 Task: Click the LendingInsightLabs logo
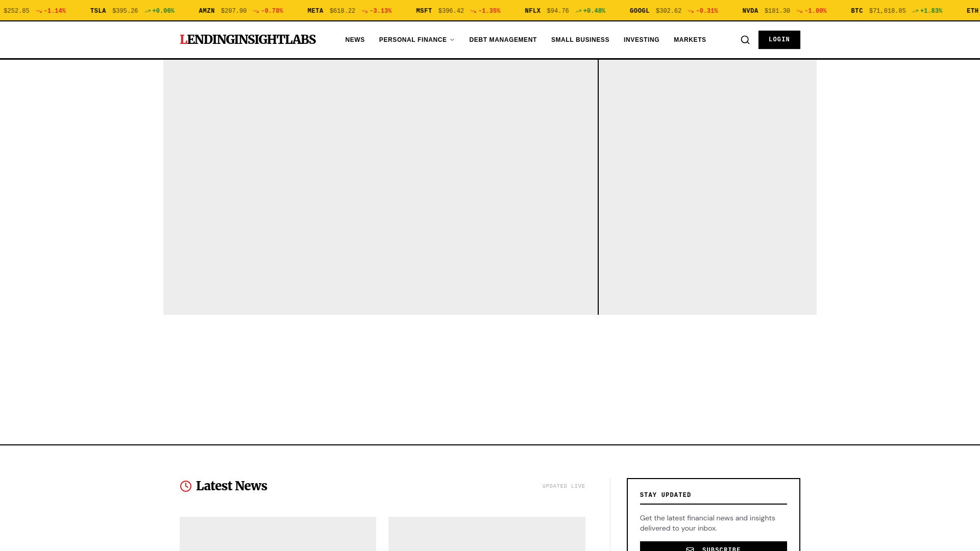click(x=248, y=40)
